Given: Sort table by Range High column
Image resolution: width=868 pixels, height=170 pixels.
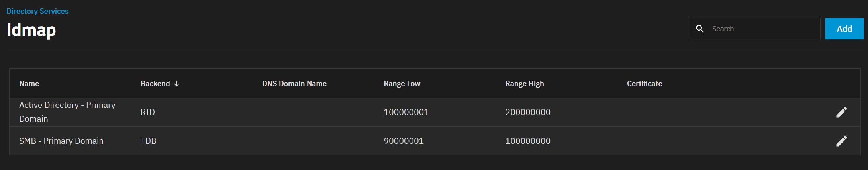Looking at the screenshot, I should (525, 84).
